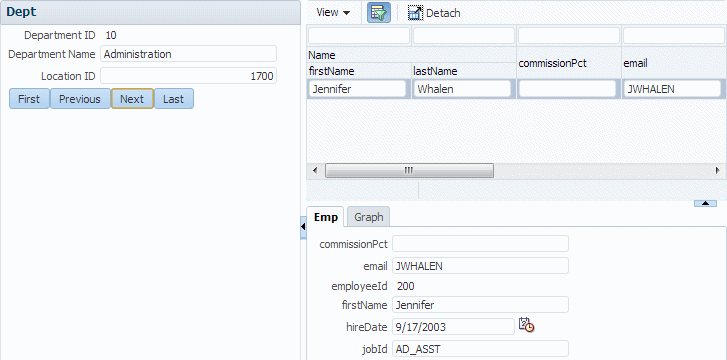
Task: Click the Department ID value 10
Action: [x=111, y=35]
